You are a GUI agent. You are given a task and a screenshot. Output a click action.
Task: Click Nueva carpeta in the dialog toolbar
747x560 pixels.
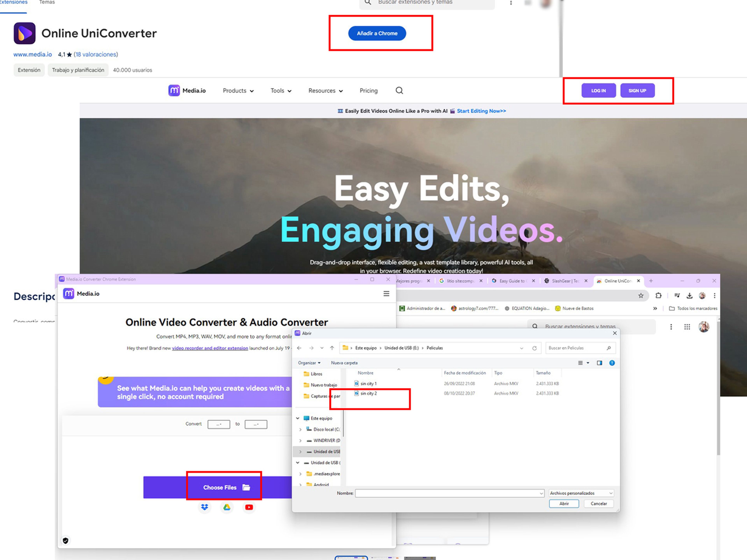pyautogui.click(x=344, y=363)
